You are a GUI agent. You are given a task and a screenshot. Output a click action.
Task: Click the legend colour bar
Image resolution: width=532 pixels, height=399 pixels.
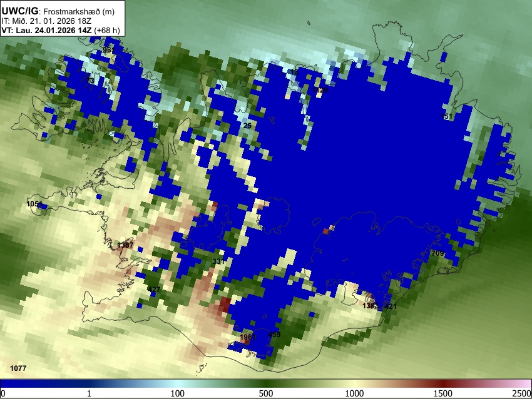point(266,383)
